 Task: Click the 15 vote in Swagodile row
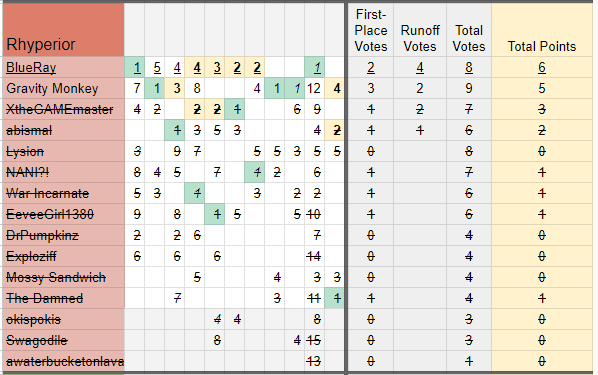coord(314,340)
